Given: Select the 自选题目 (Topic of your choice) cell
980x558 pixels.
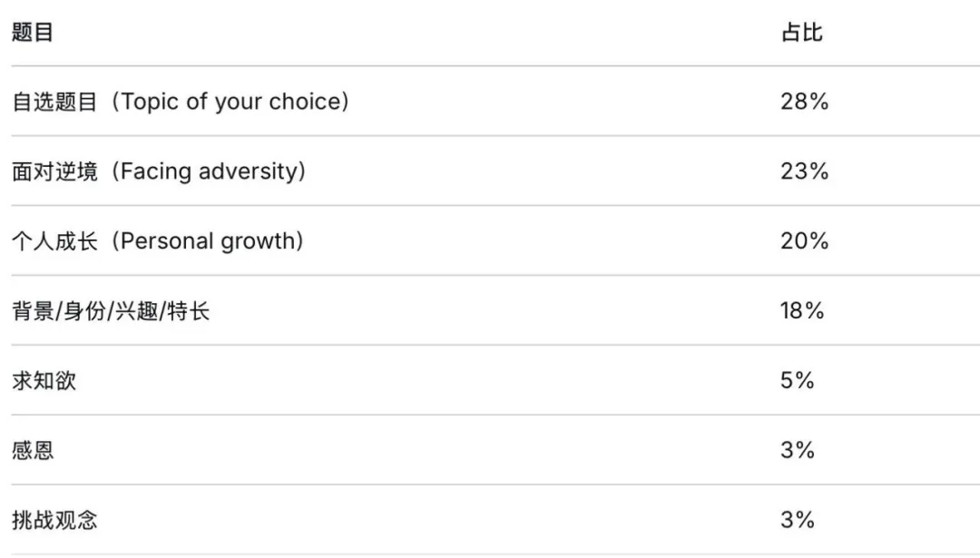Looking at the screenshot, I should tap(181, 102).
